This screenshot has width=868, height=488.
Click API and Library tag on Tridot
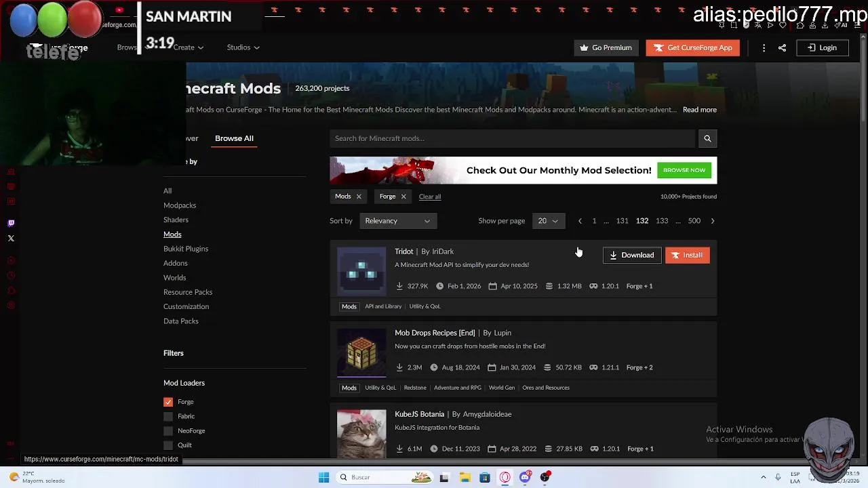(383, 306)
